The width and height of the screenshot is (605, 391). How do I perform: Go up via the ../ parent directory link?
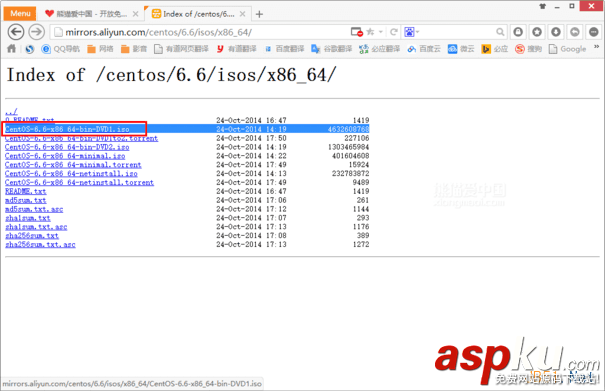pos(11,112)
